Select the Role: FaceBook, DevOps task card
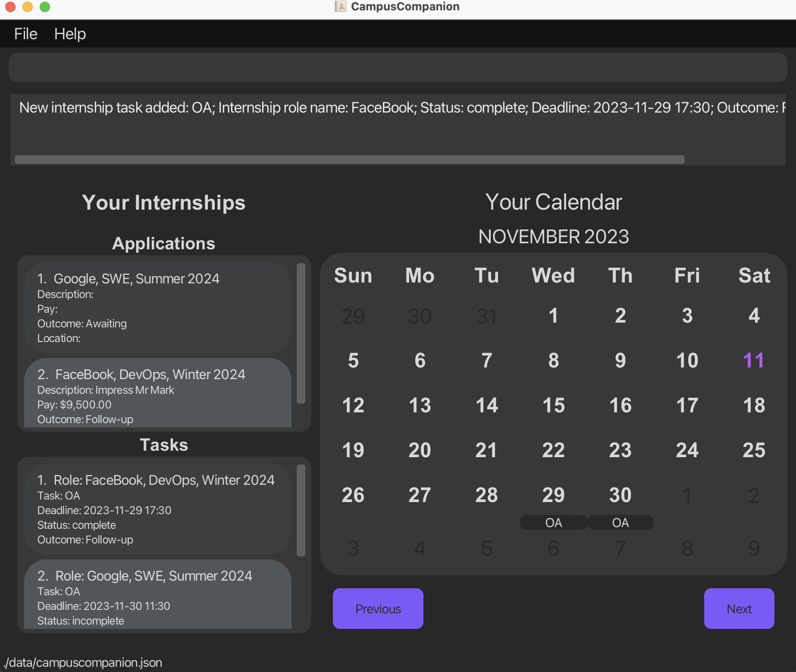Image resolution: width=796 pixels, height=672 pixels. pos(158,509)
